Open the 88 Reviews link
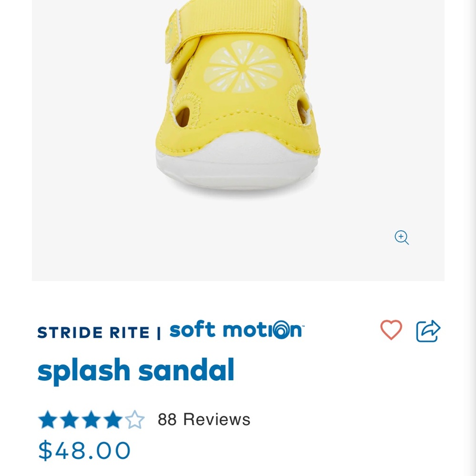 point(204,419)
